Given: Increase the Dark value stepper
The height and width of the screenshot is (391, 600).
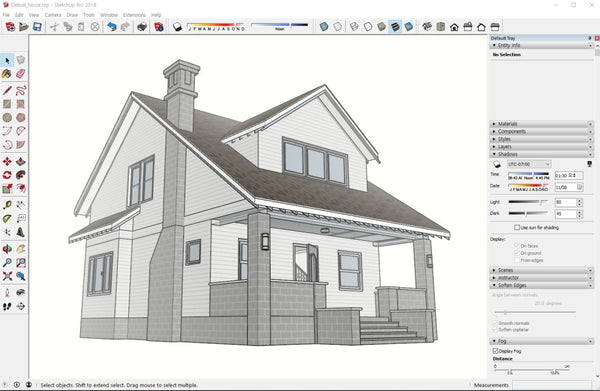Looking at the screenshot, I should [x=579, y=212].
